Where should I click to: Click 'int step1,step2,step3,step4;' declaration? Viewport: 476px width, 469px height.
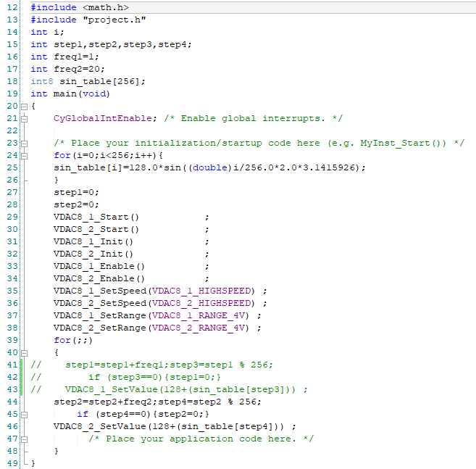111,44
